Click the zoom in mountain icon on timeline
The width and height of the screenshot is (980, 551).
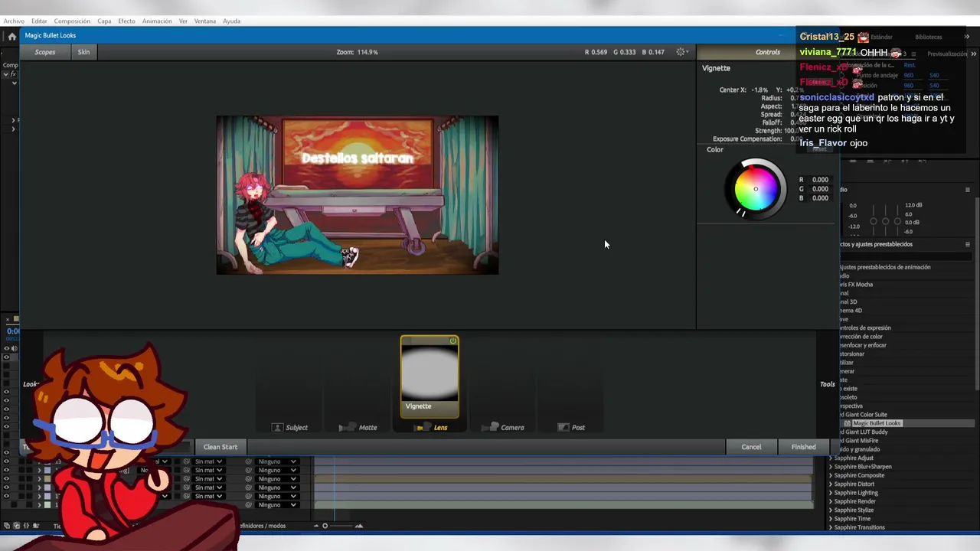358,526
